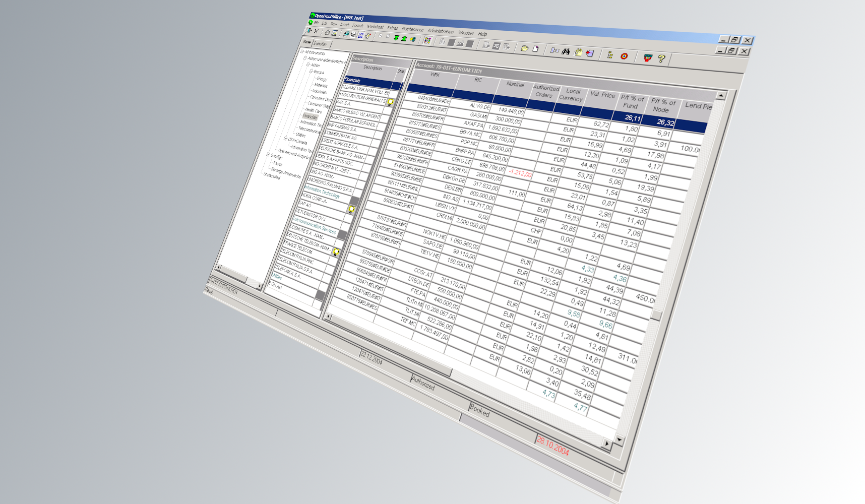Collapse the Europa tree node
Screen dimensions: 865x504
click(311, 72)
